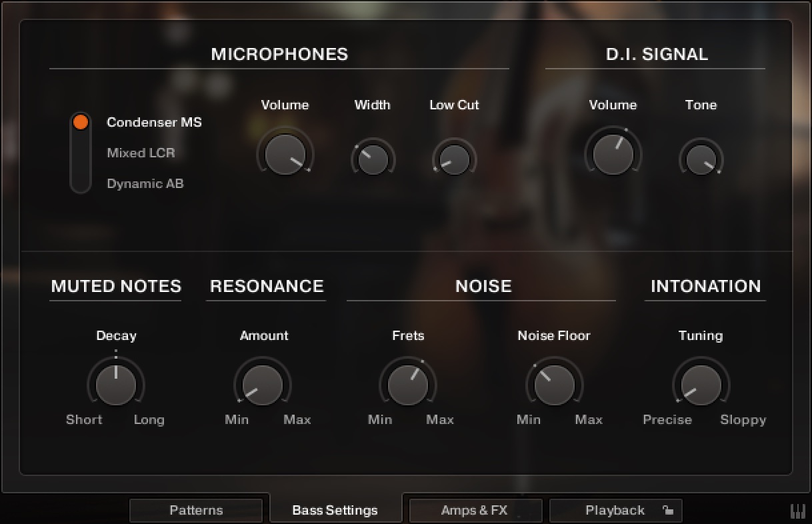Image resolution: width=812 pixels, height=524 pixels.
Task: Click the lock icon on the Playback tab
Action: (x=669, y=510)
